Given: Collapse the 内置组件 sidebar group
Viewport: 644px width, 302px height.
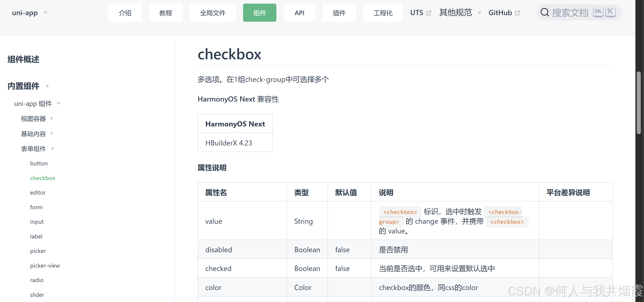Looking at the screenshot, I should (x=47, y=86).
